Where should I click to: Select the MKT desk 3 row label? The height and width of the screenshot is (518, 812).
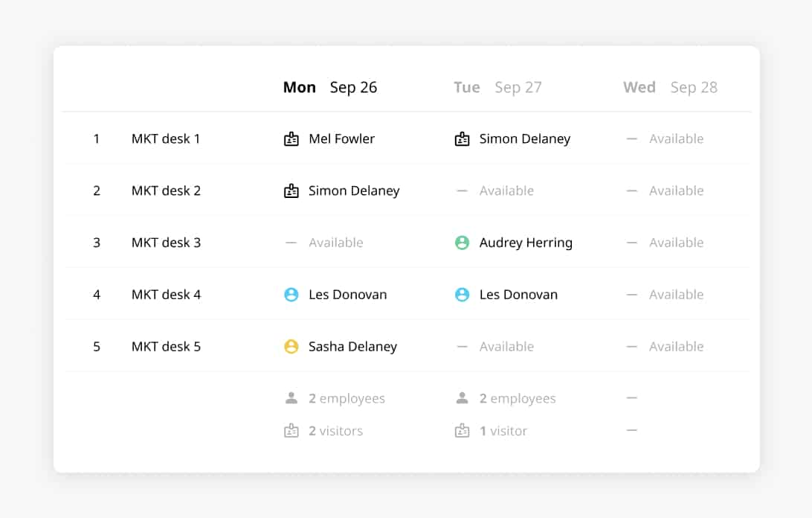pyautogui.click(x=166, y=243)
